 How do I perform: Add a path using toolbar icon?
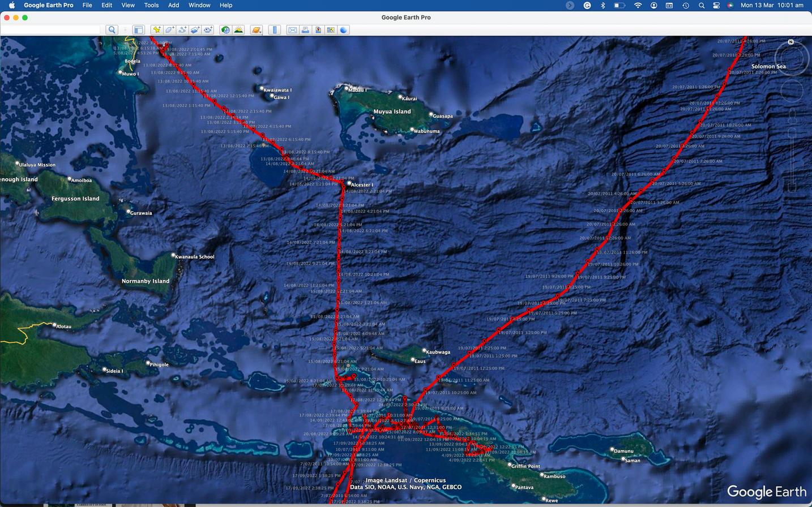point(182,30)
